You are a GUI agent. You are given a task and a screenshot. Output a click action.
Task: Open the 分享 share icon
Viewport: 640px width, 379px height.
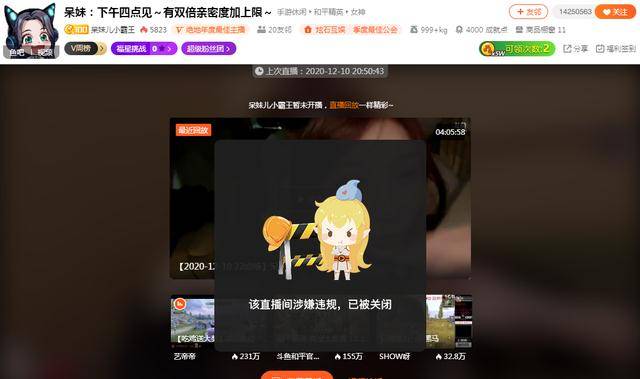pyautogui.click(x=567, y=49)
